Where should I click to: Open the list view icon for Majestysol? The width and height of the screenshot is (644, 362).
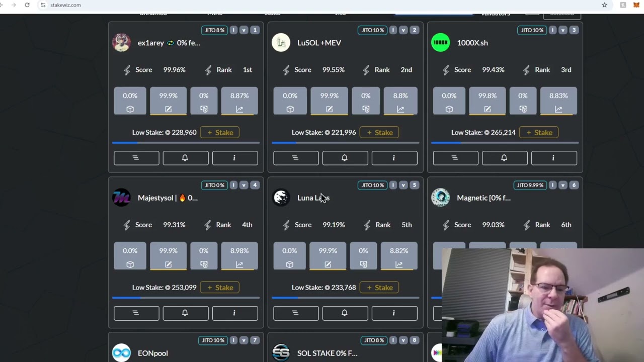(x=136, y=313)
